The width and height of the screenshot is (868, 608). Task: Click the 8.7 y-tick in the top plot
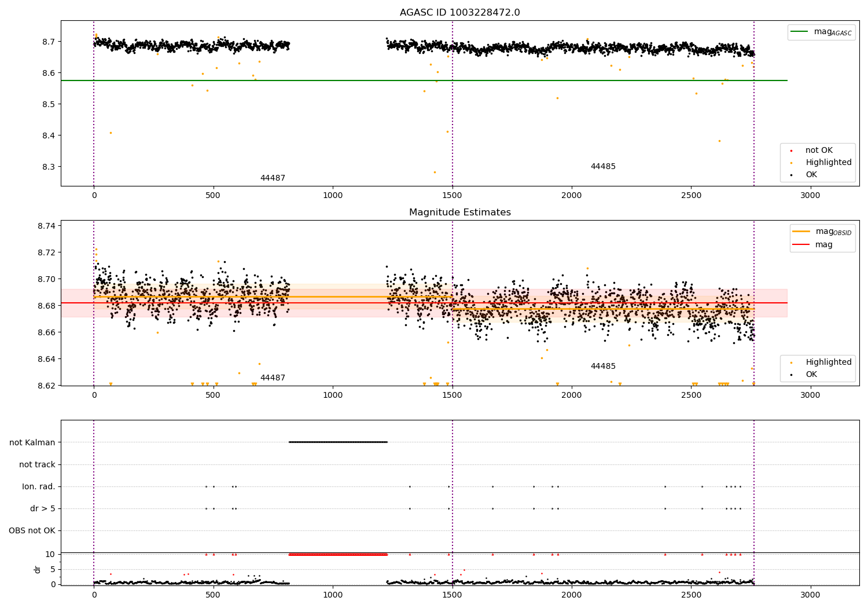(x=49, y=42)
